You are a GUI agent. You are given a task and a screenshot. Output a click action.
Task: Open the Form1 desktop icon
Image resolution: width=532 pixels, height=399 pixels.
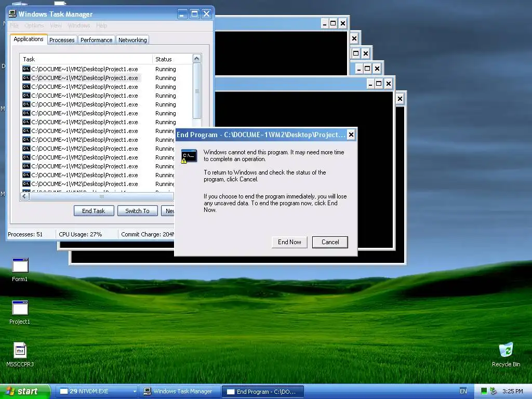click(20, 270)
